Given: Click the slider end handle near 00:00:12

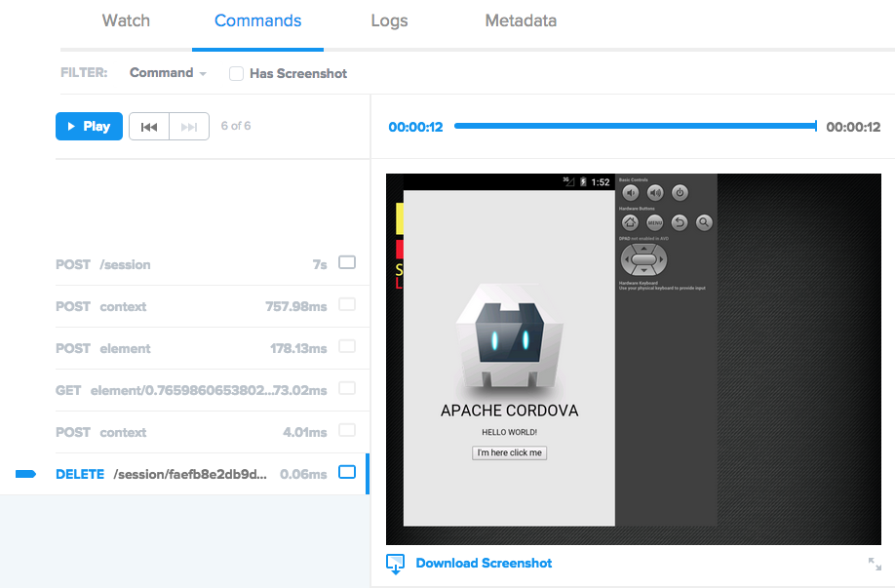Looking at the screenshot, I should tap(816, 126).
